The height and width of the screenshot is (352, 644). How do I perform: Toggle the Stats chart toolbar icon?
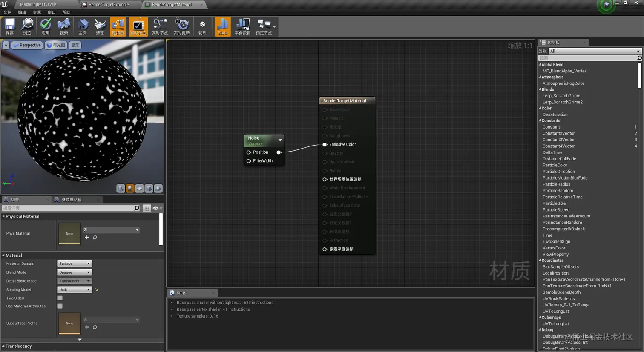point(222,26)
